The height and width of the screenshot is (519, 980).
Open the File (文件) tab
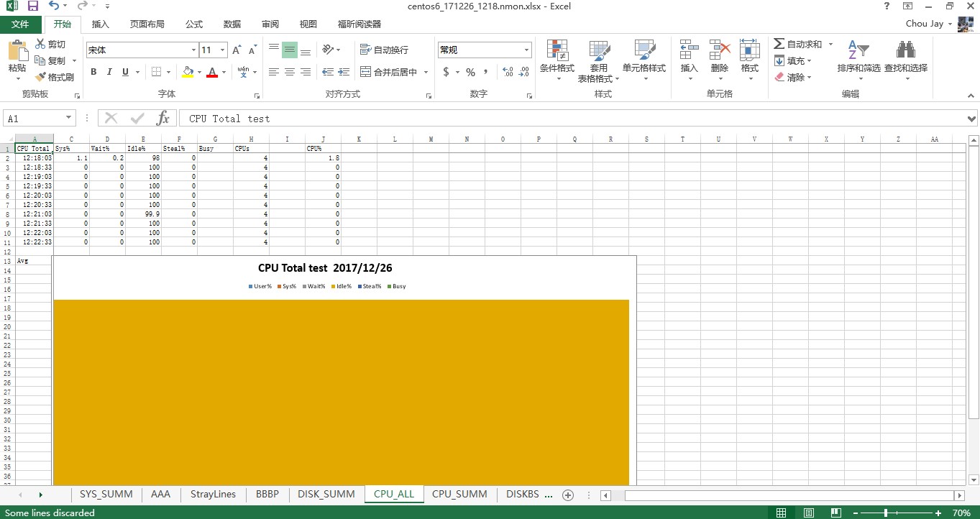20,24
